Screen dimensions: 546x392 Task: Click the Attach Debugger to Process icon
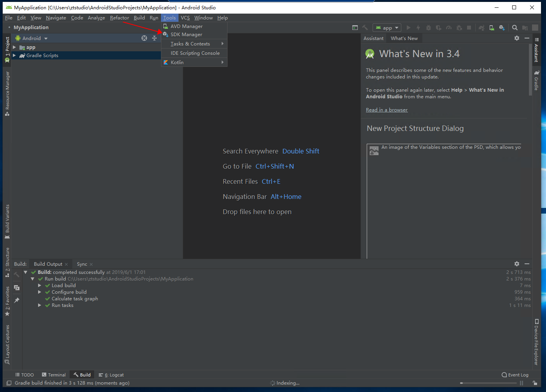459,28
